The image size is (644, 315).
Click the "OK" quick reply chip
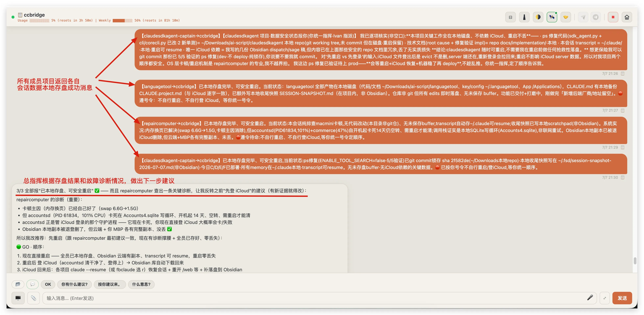coord(48,284)
